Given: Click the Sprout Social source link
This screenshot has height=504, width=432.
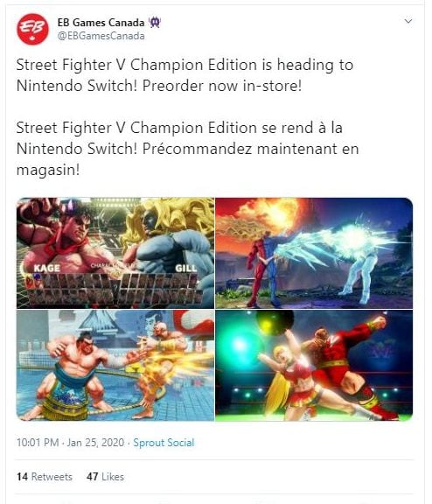Looking at the screenshot, I should (164, 443).
